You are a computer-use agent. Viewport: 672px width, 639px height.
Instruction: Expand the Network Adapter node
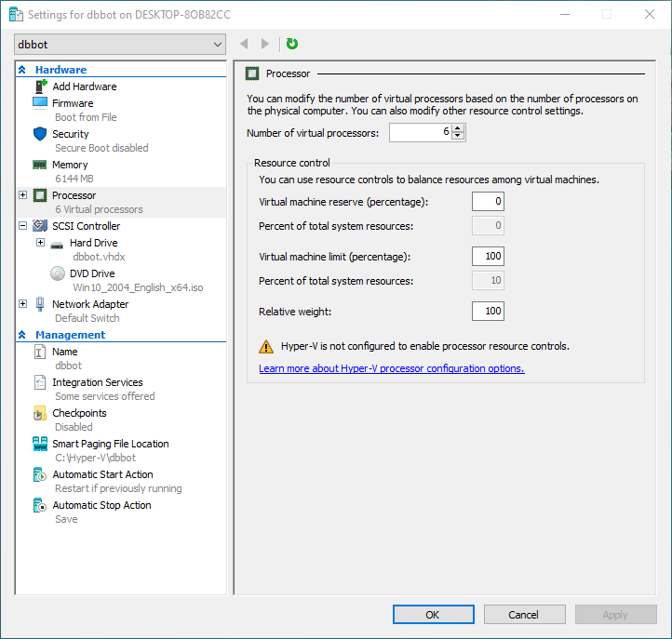[22, 303]
